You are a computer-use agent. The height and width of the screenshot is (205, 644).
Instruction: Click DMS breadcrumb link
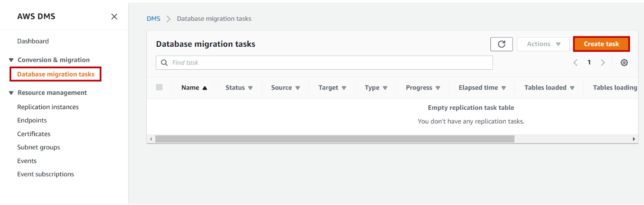coord(154,19)
